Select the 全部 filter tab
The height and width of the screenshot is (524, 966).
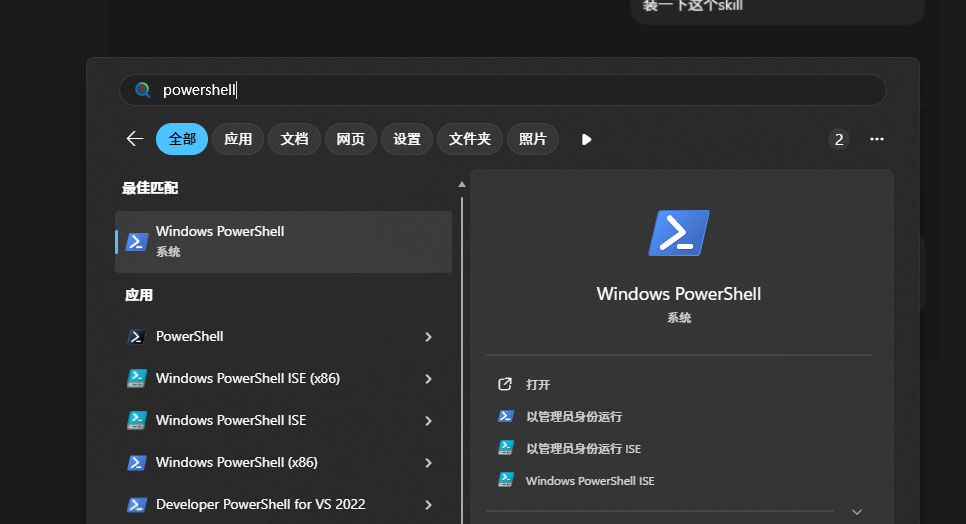(182, 139)
